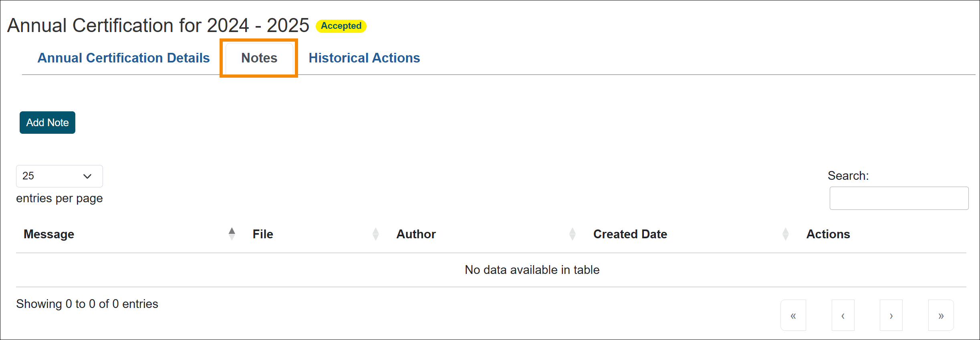This screenshot has height=340, width=980.
Task: Click the Add Note button
Action: tap(47, 123)
